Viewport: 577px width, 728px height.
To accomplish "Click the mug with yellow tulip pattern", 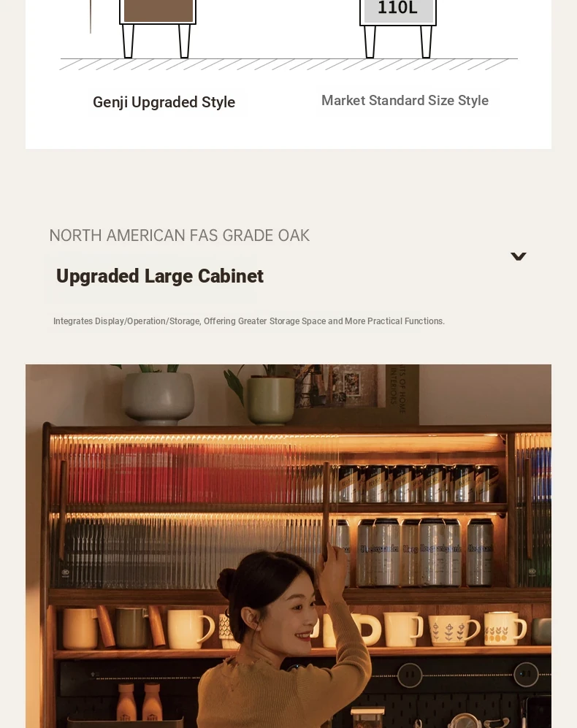I will pos(505,629).
